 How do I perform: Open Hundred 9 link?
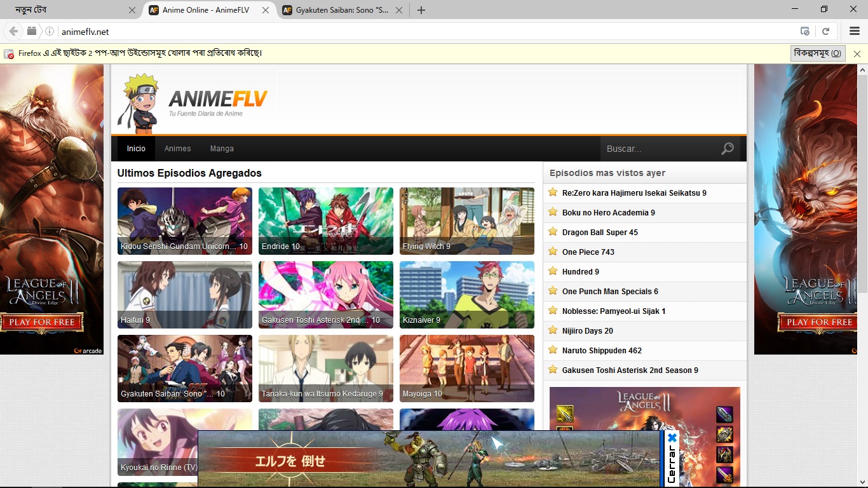point(581,271)
